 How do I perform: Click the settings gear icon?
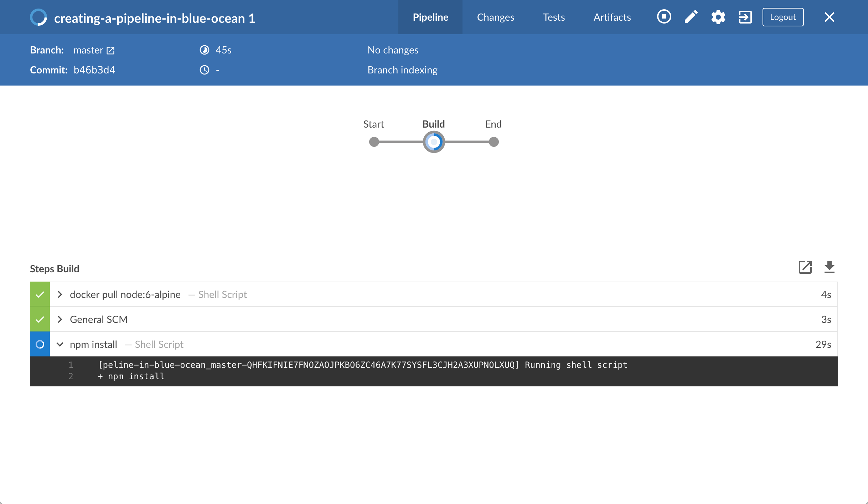(717, 17)
